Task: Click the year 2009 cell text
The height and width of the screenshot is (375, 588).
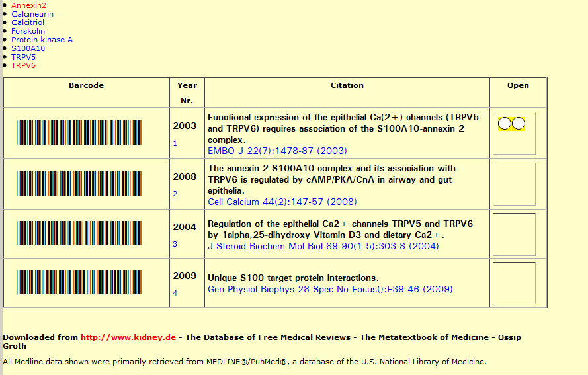Action: pos(185,276)
